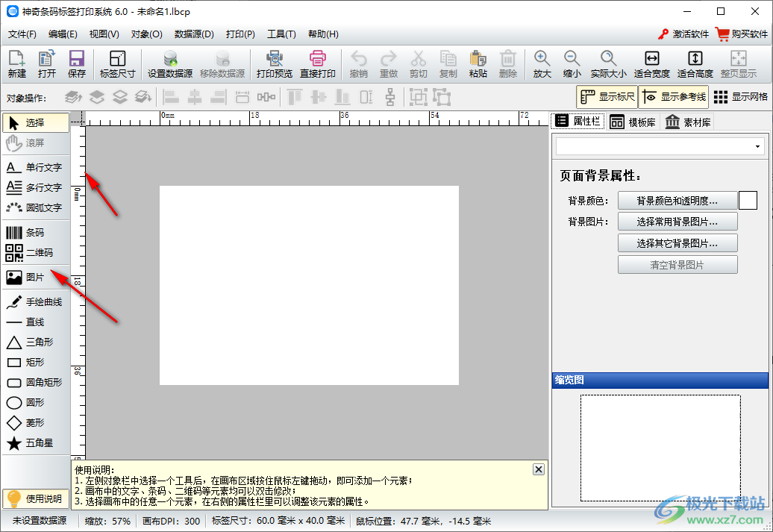This screenshot has width=773, height=532.
Task: Open the 视图(V) menu
Action: [x=104, y=34]
